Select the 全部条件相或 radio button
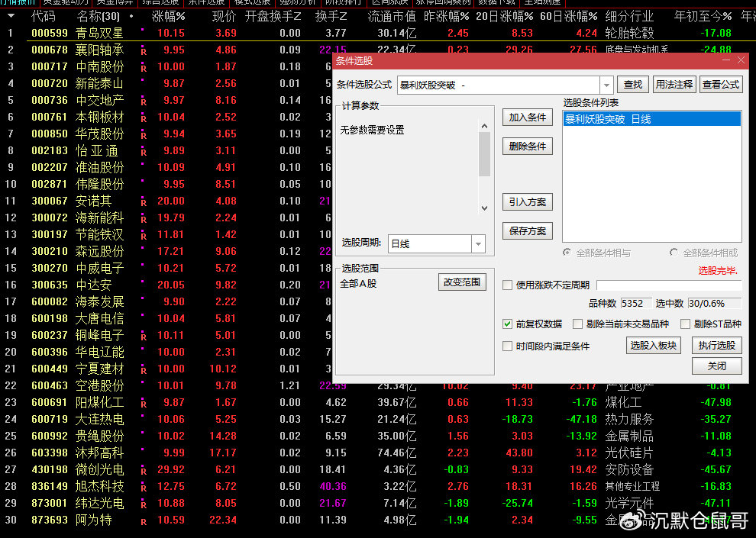The image size is (756, 538). 673,253
